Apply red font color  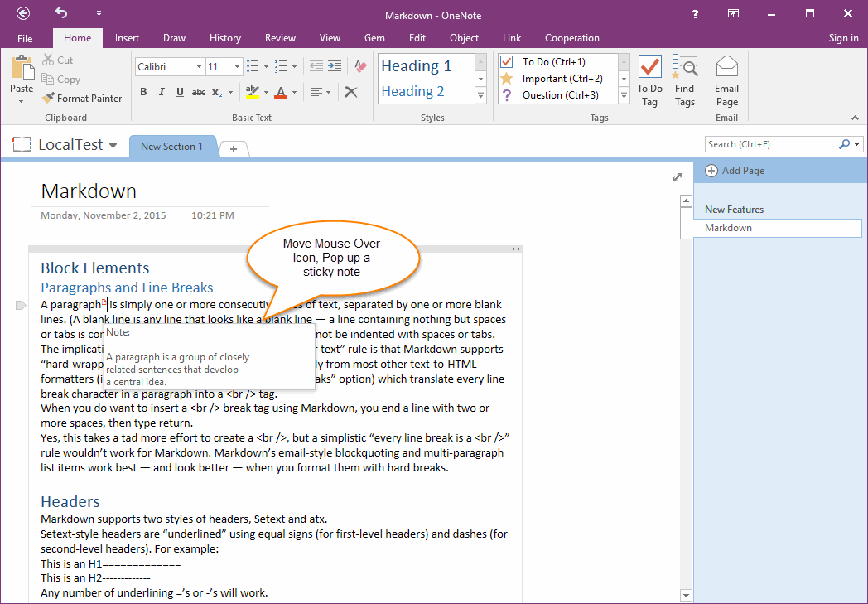tap(282, 92)
